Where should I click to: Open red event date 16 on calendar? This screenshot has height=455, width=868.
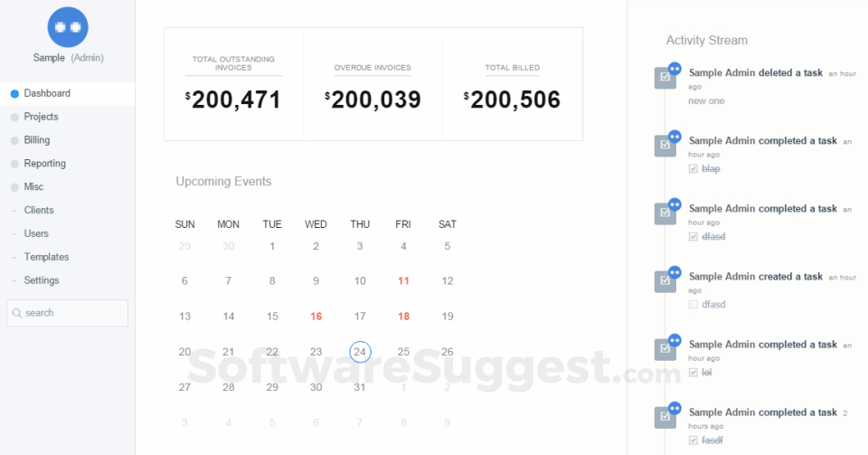click(316, 316)
